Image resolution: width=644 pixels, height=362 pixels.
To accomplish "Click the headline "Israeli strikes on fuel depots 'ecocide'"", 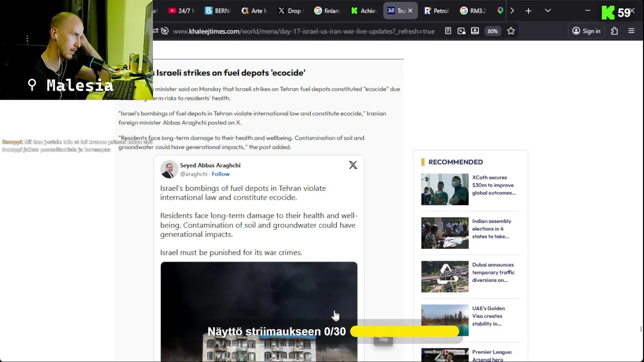I will point(230,73).
